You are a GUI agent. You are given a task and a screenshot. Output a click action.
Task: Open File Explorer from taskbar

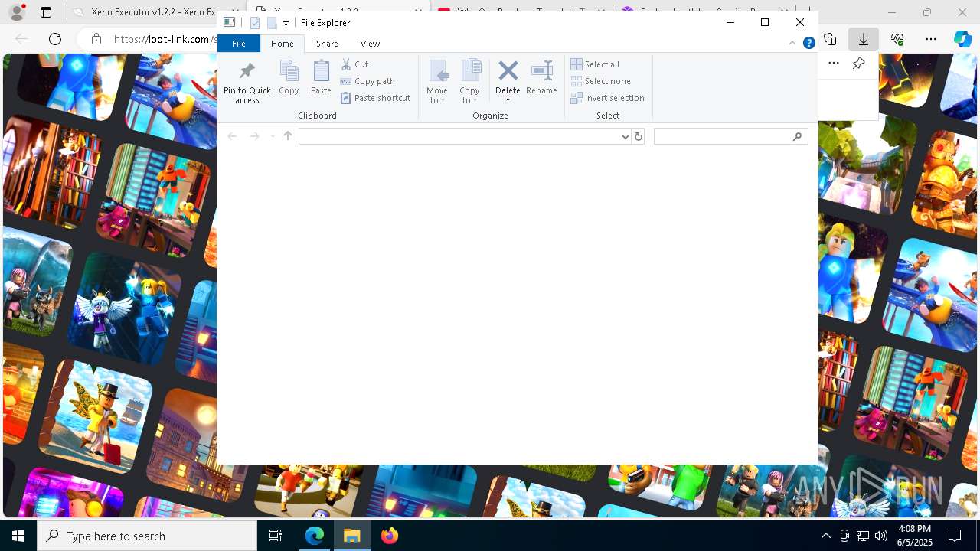click(352, 536)
